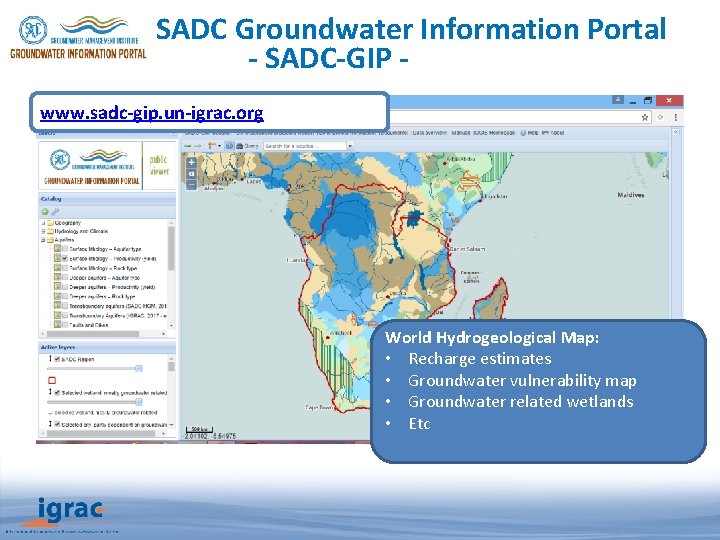Bookmark page with the browser star icon
The height and width of the screenshot is (540, 720).
coord(645,118)
